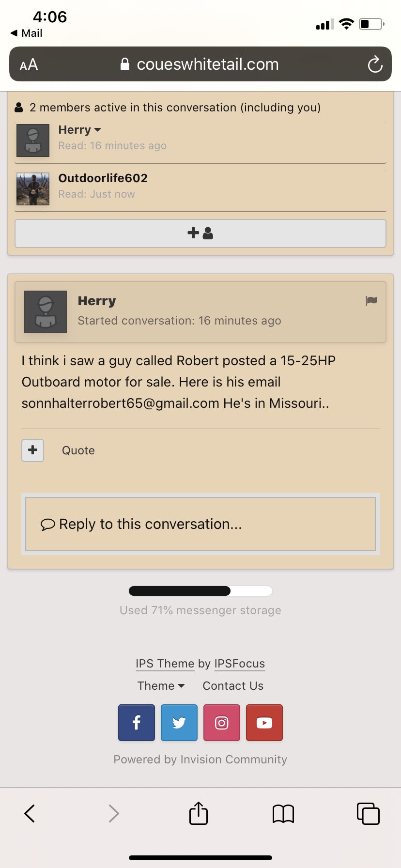
Task: Open Safari bookmarks book icon
Action: point(283,814)
